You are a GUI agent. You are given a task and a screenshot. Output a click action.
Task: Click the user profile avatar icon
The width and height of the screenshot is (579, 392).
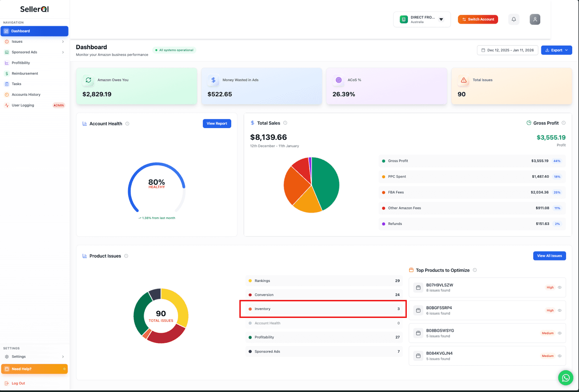coord(535,19)
